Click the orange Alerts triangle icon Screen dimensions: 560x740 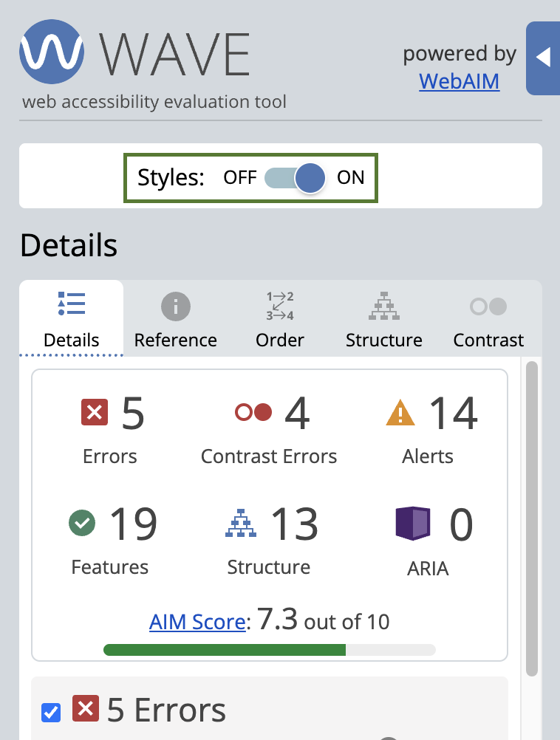[400, 412]
